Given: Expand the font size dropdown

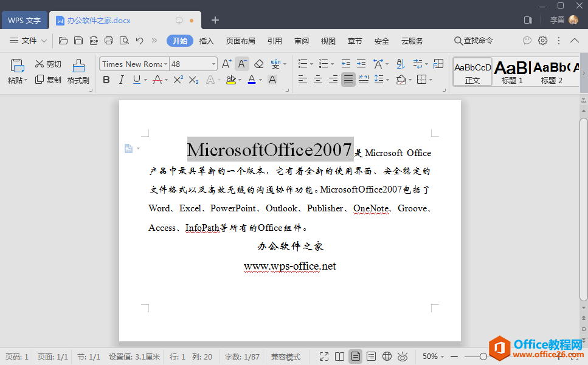Looking at the screenshot, I should coord(214,64).
